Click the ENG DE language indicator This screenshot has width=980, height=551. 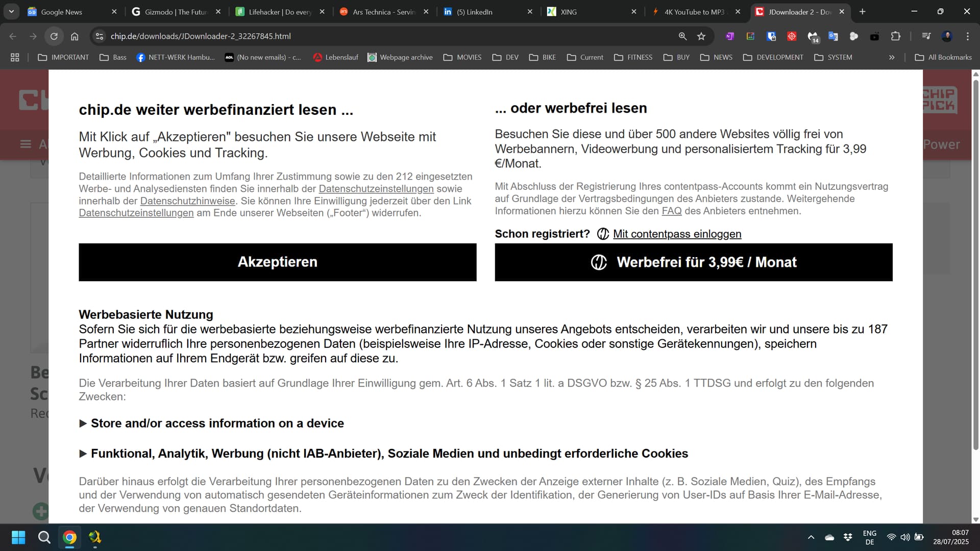coord(870,537)
